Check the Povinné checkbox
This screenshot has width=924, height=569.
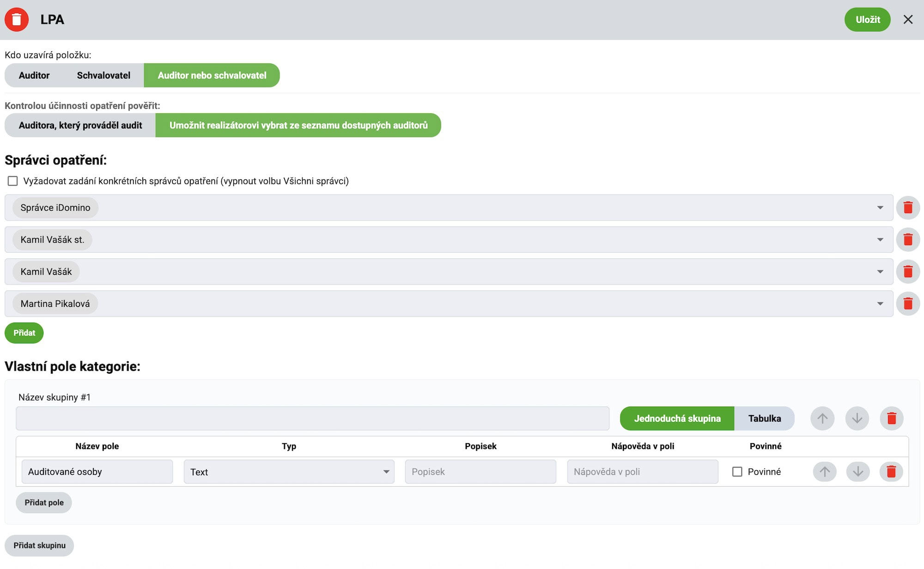tap(737, 471)
